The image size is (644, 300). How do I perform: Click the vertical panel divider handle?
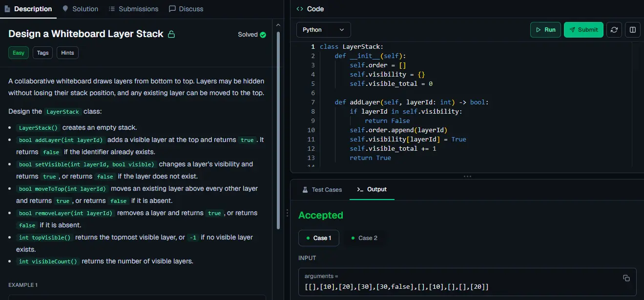(x=287, y=213)
